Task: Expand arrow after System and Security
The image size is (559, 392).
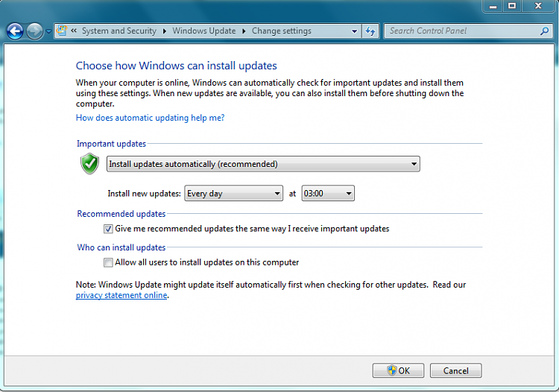Action: pos(165,31)
